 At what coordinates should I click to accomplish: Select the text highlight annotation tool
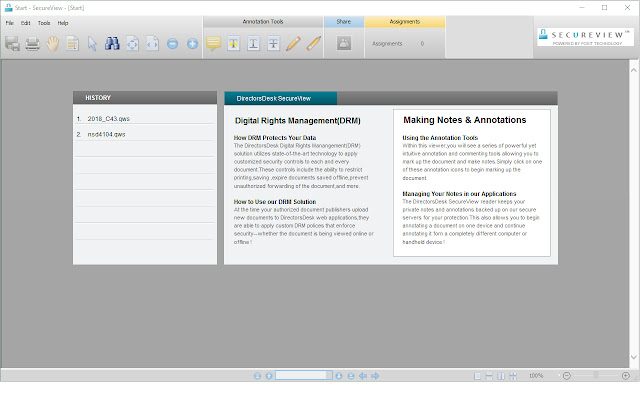tap(233, 43)
